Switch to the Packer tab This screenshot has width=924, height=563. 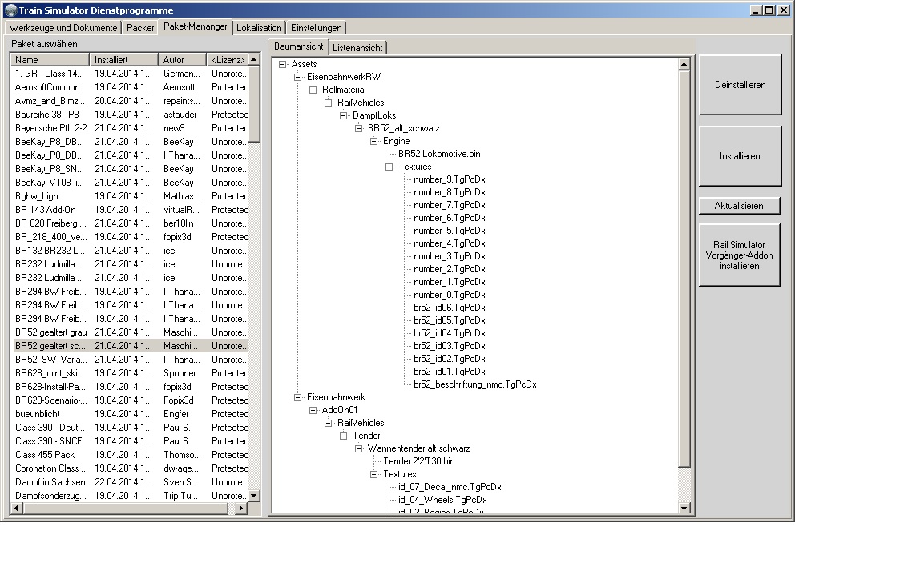[x=140, y=28]
